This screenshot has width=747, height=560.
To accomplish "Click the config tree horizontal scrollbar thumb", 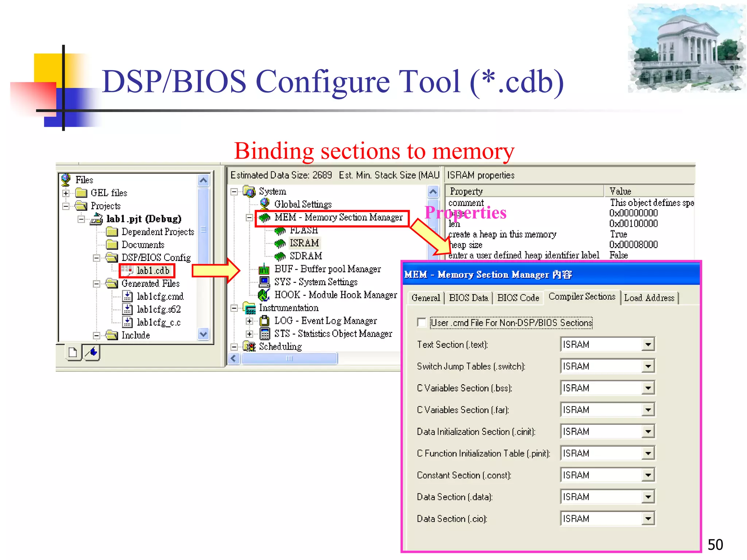I will 289,358.
